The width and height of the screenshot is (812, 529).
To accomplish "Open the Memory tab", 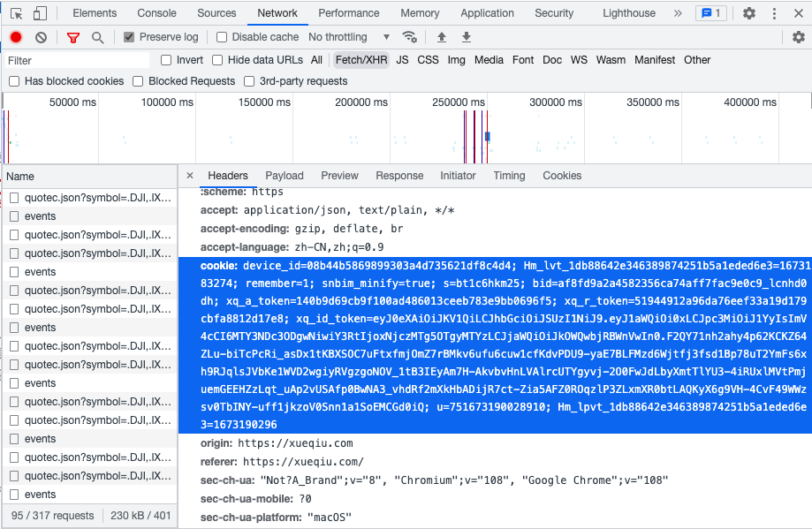I will click(x=420, y=13).
